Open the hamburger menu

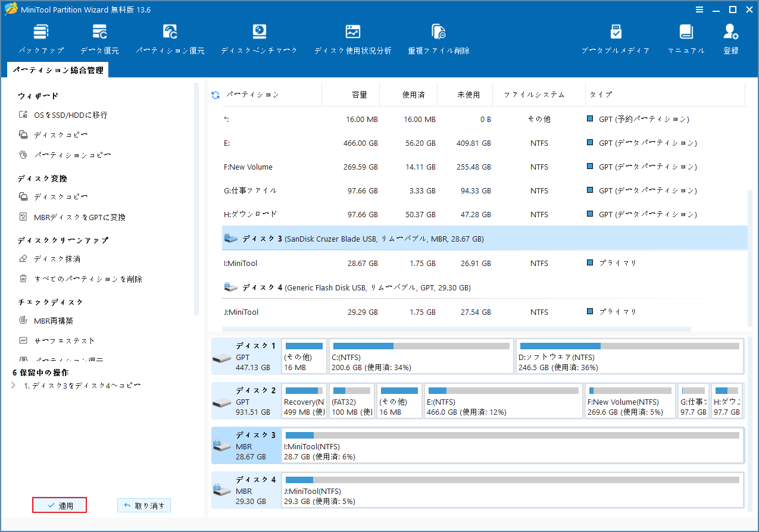(x=698, y=10)
